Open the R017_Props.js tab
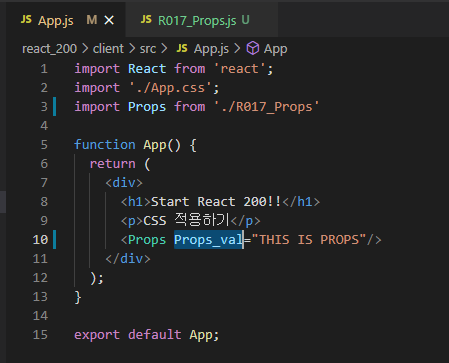Viewport: 449px width, 363px height. (202, 20)
